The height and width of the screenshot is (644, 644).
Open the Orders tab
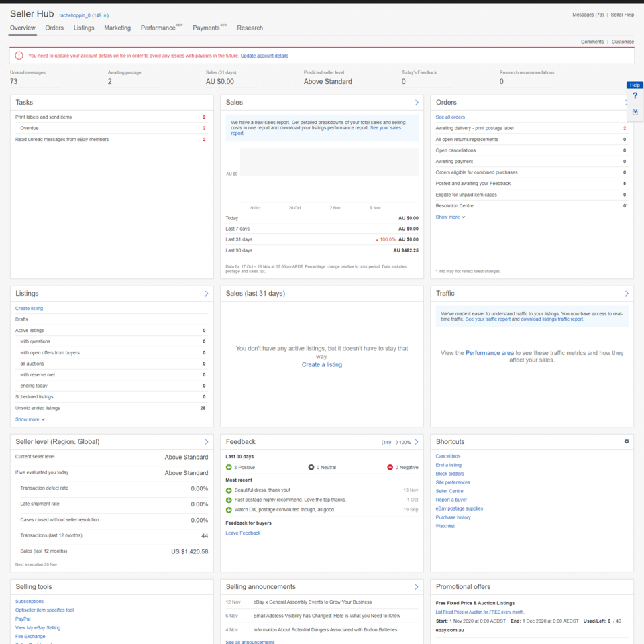coord(54,28)
